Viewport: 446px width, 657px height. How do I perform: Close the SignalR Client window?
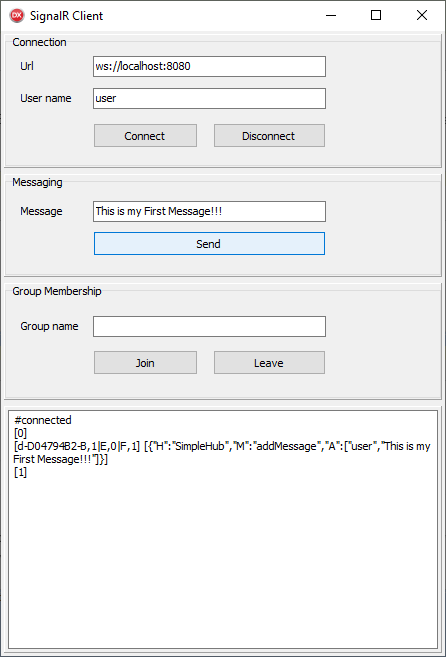pos(422,16)
